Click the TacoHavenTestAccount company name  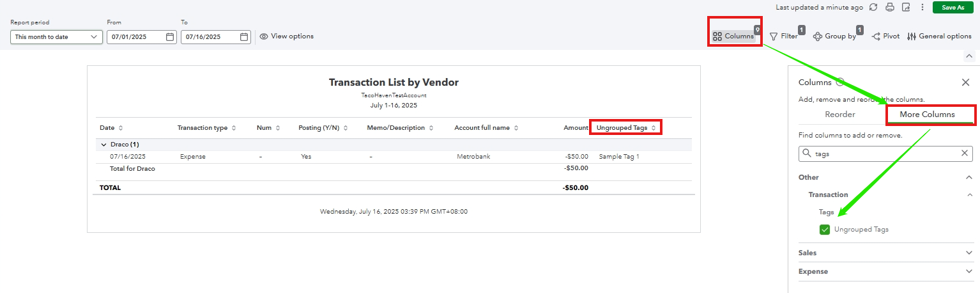(x=394, y=95)
